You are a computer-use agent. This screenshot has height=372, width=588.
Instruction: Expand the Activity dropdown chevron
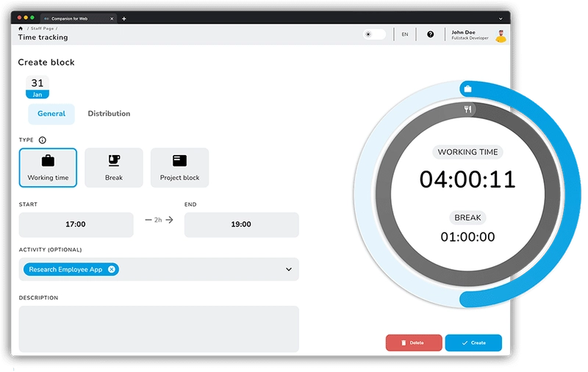pyautogui.click(x=289, y=269)
